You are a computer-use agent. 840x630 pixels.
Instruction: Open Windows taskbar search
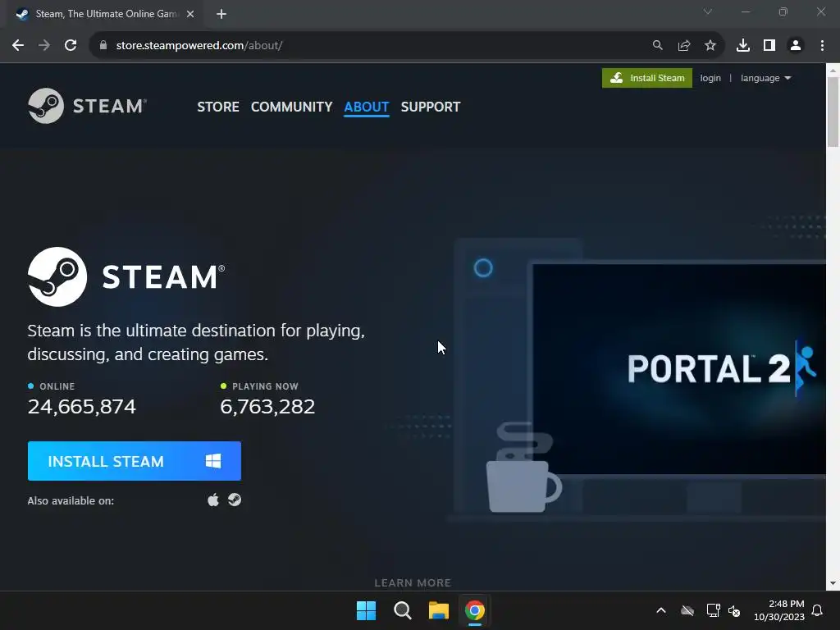click(402, 610)
